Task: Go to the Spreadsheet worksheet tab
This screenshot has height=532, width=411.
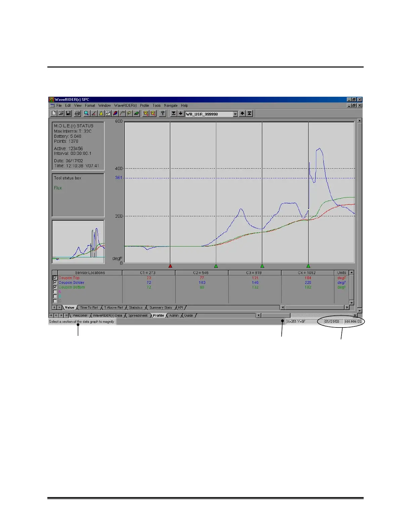Action: [138, 316]
